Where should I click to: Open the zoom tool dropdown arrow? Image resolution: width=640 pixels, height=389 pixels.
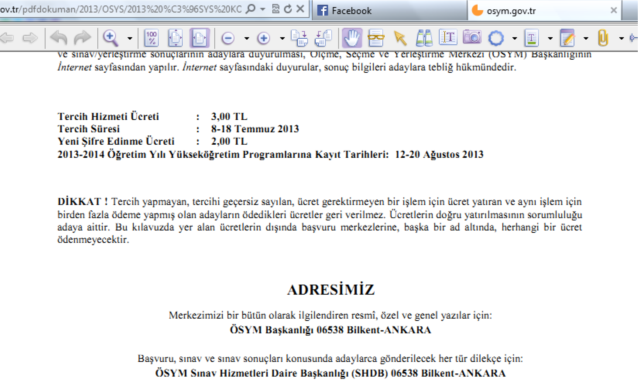point(130,38)
